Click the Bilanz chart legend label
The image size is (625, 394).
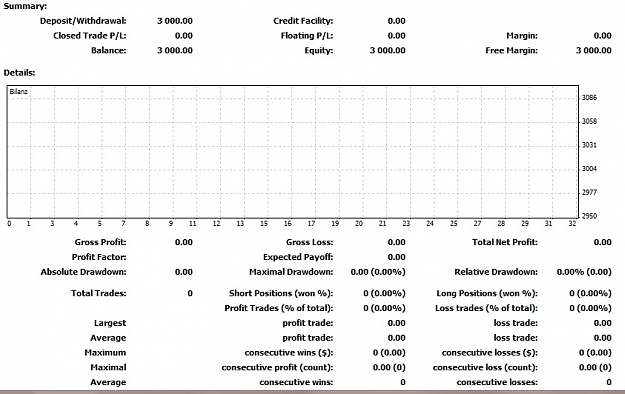coord(18,92)
